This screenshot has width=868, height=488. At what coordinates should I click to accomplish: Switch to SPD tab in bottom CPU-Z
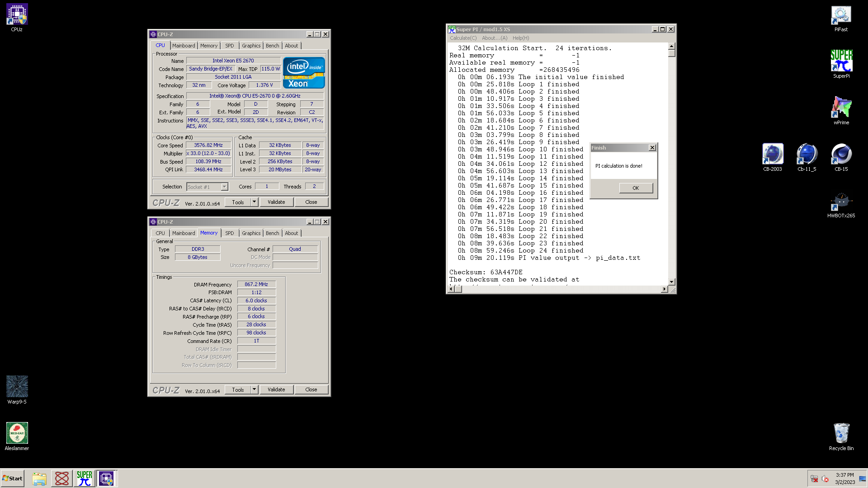point(230,233)
